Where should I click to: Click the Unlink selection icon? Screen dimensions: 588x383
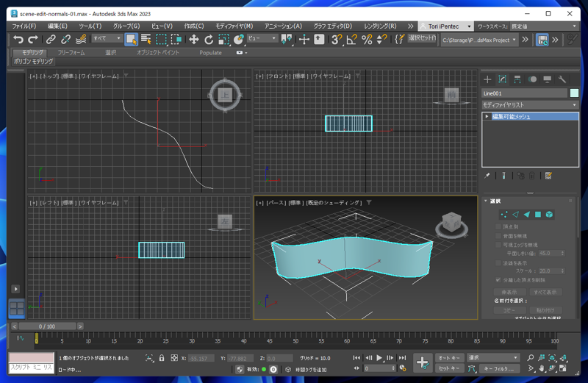[65, 40]
